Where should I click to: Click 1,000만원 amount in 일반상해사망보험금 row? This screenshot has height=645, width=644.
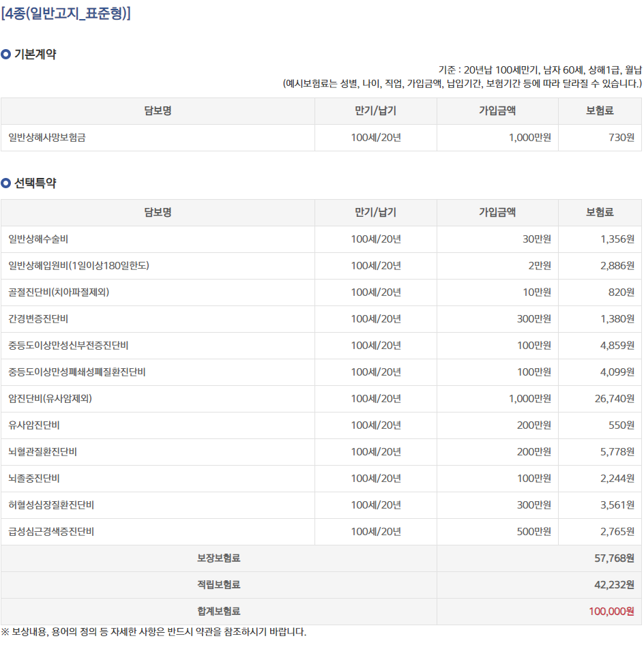[x=530, y=138]
